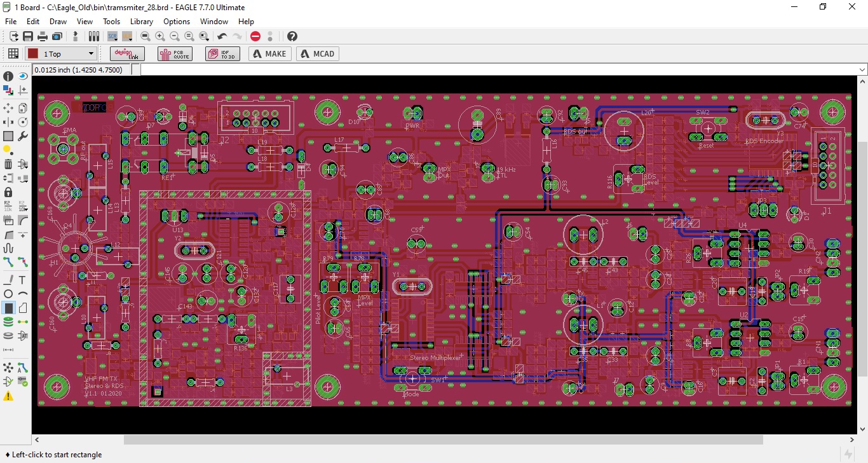Select the Mark tool

click(x=23, y=90)
